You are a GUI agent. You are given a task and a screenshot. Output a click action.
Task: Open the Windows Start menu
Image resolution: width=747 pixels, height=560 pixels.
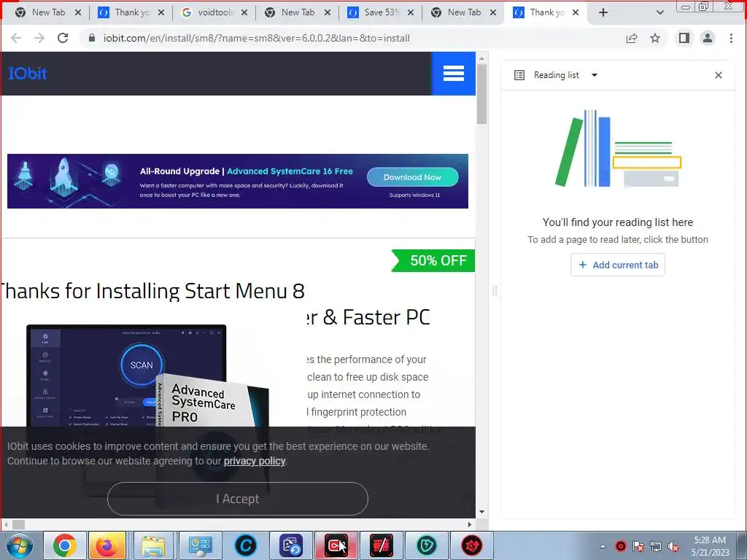[x=20, y=545]
